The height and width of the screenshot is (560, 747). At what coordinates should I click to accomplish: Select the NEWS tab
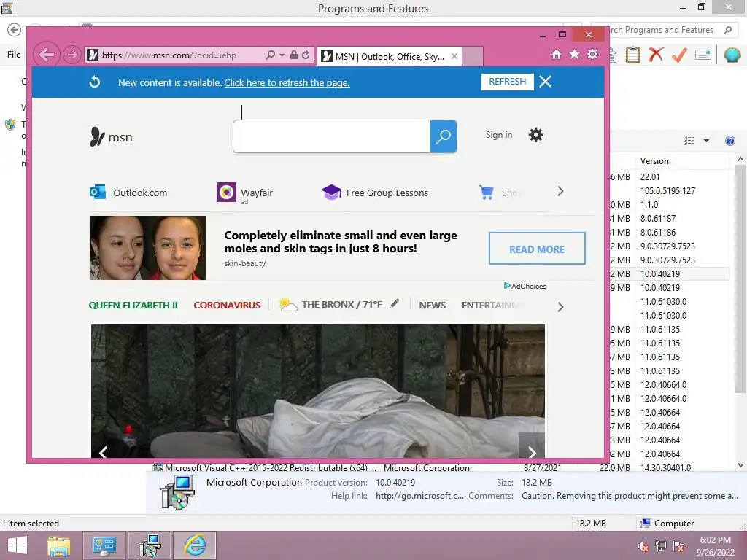point(432,306)
